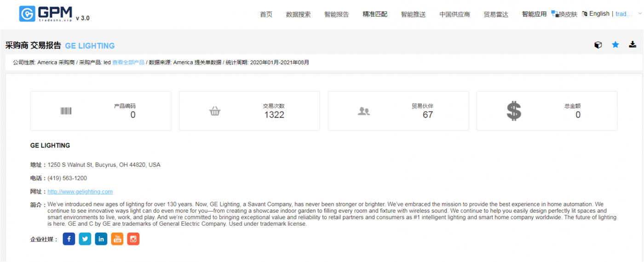The image size is (644, 262).
Task: Click the 换皮肤 text button
Action: point(568,14)
